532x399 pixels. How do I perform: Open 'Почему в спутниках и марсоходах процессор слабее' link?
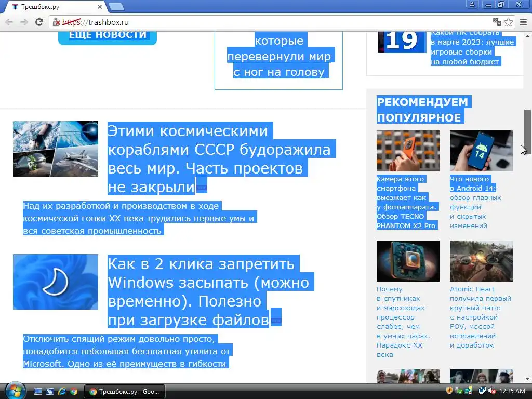point(403,322)
